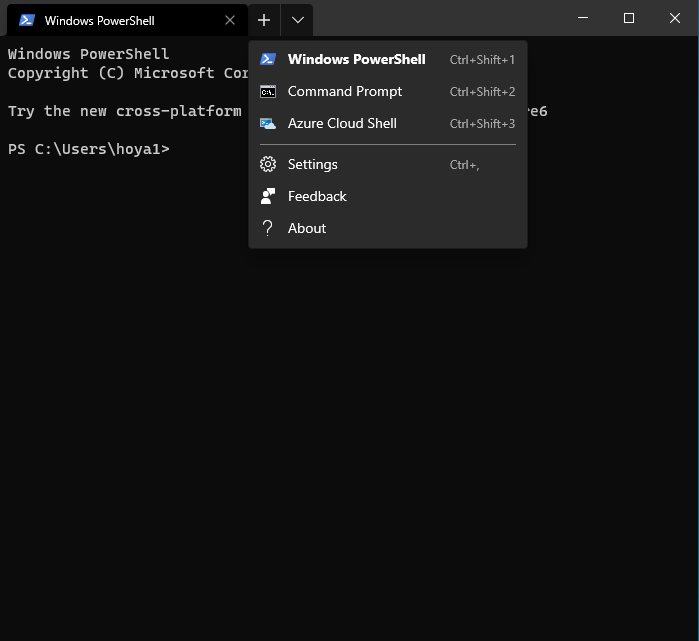Switch to the Windows PowerShell tab
Image resolution: width=699 pixels, height=641 pixels.
point(127,20)
